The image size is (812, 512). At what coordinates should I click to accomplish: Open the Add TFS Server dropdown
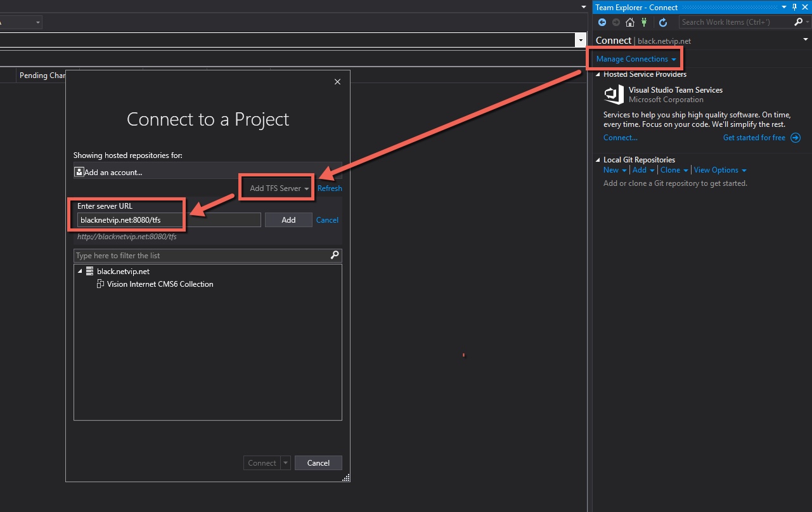tap(280, 188)
